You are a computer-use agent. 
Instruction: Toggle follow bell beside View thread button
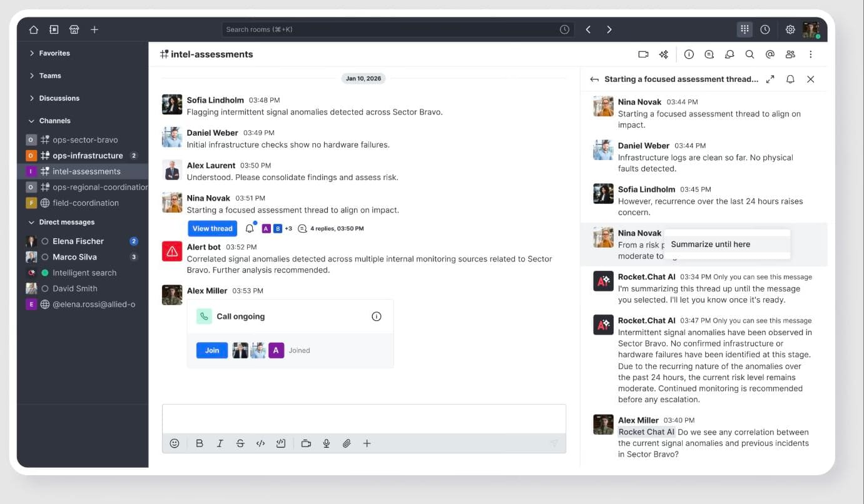click(250, 228)
